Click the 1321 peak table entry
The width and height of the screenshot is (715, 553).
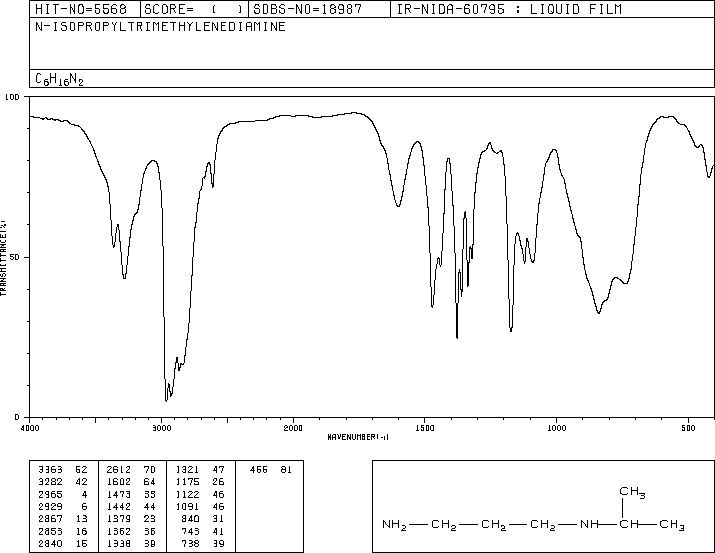pyautogui.click(x=200, y=470)
